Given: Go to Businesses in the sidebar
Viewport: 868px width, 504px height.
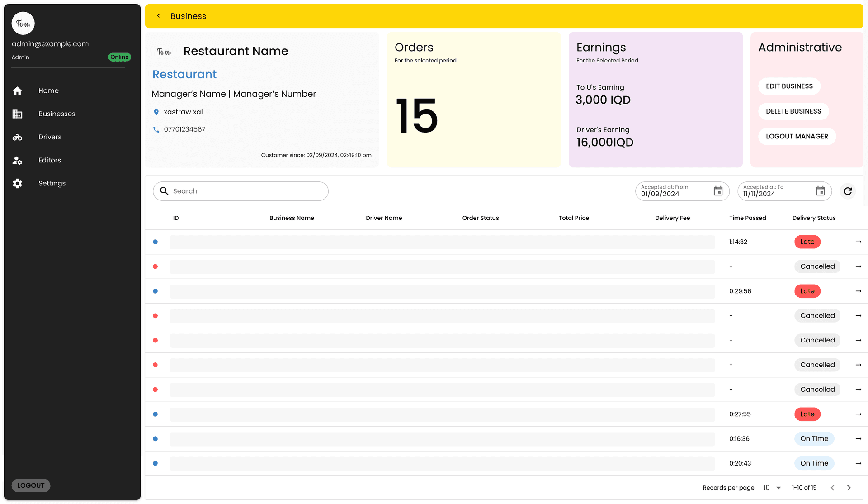Looking at the screenshot, I should pos(57,114).
